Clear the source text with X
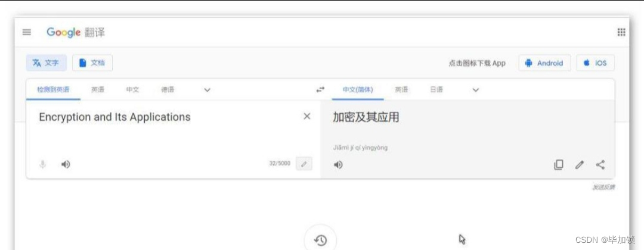The image size is (644, 250). point(307,117)
